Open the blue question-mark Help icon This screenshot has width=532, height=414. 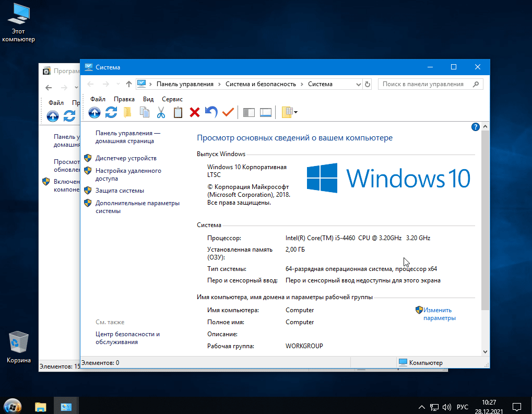[475, 127]
